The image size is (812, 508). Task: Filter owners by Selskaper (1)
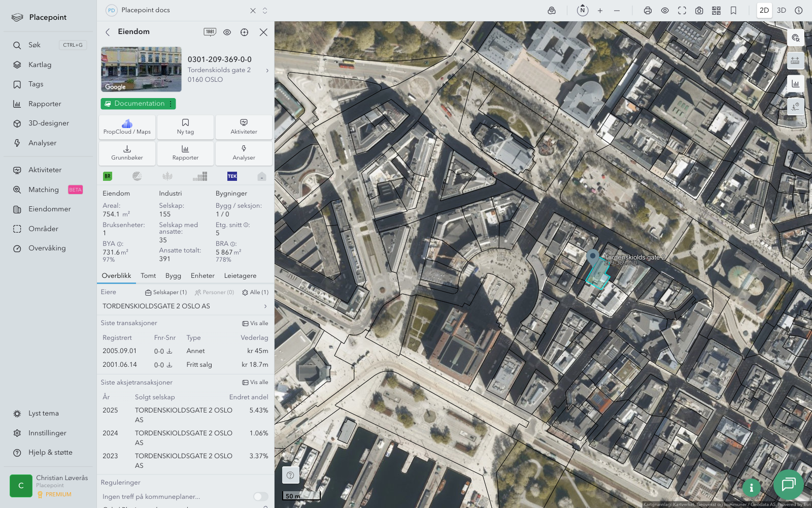click(166, 293)
